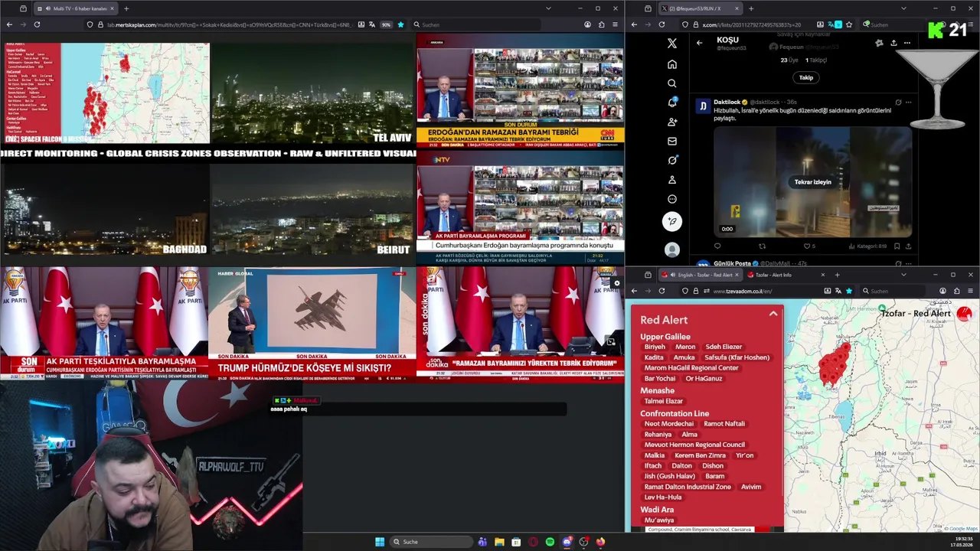Click the 'Talmei Elazar' alert chip
The height and width of the screenshot is (551, 980).
[664, 401]
